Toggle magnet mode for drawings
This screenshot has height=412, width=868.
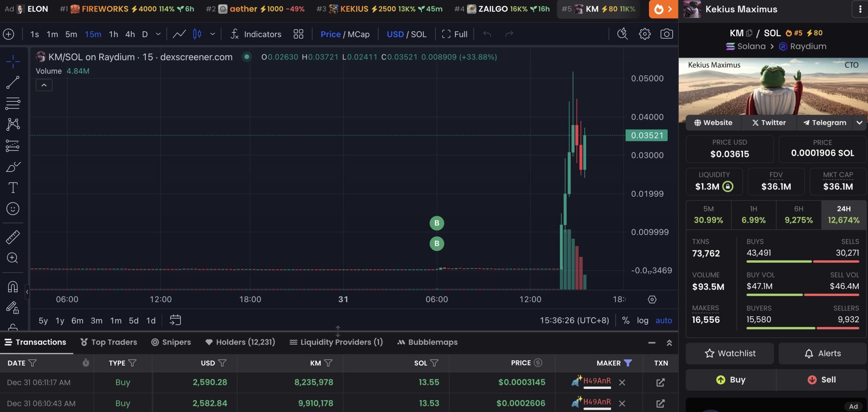(13, 287)
